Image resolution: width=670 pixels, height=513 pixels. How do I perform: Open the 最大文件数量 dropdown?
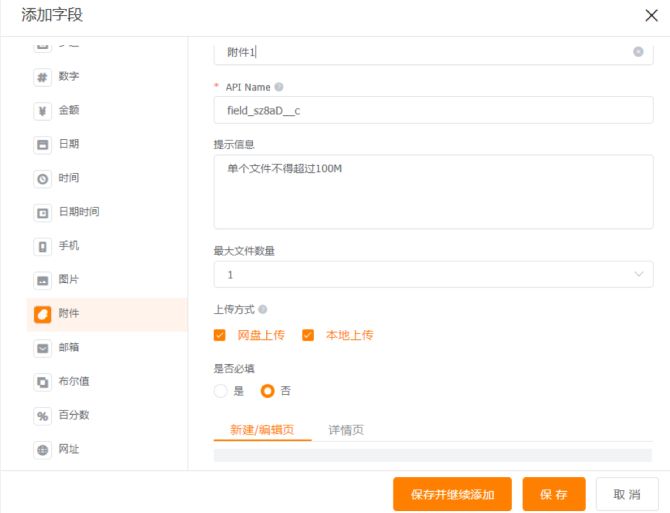[x=433, y=274]
